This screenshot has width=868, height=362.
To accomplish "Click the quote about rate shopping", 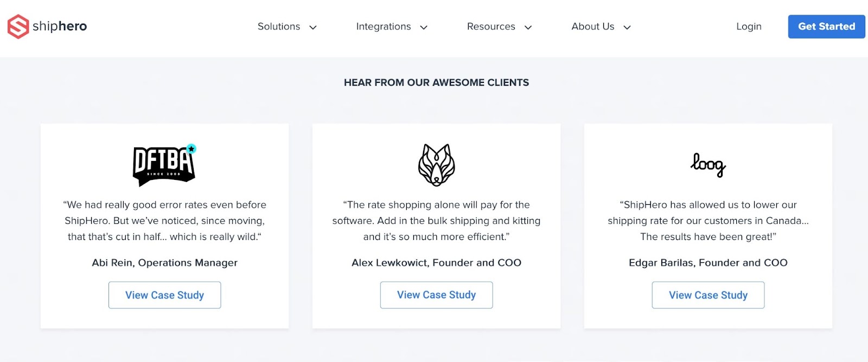I will 436,221.
